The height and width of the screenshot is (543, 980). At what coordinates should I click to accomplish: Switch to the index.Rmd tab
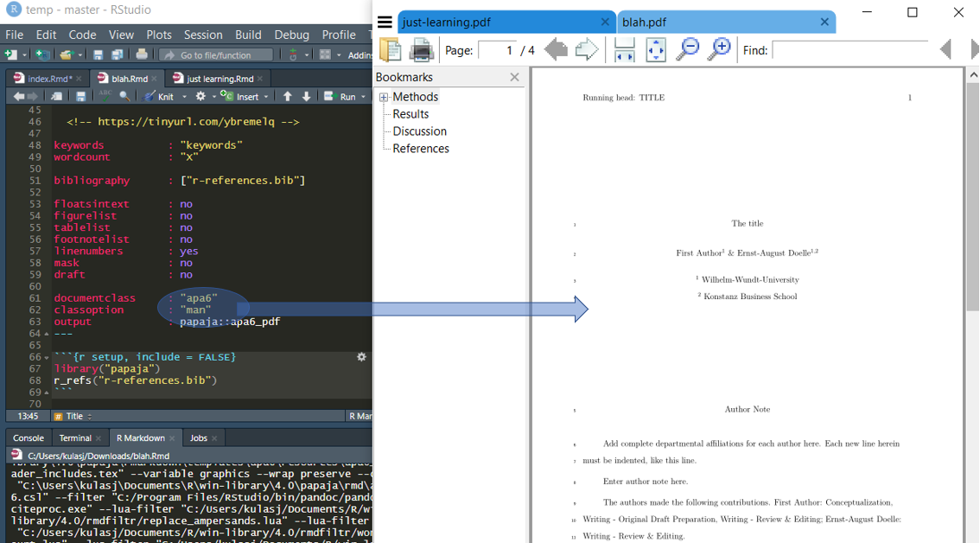click(x=47, y=79)
